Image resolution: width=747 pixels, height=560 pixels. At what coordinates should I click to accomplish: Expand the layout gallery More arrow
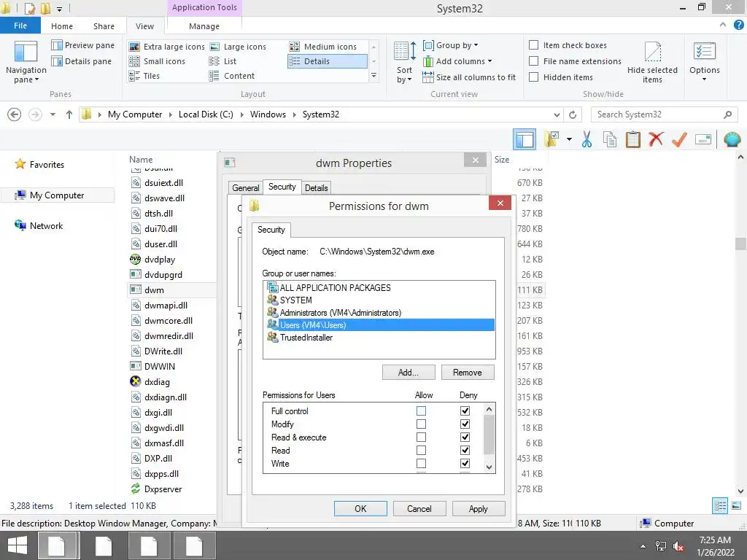[374, 76]
